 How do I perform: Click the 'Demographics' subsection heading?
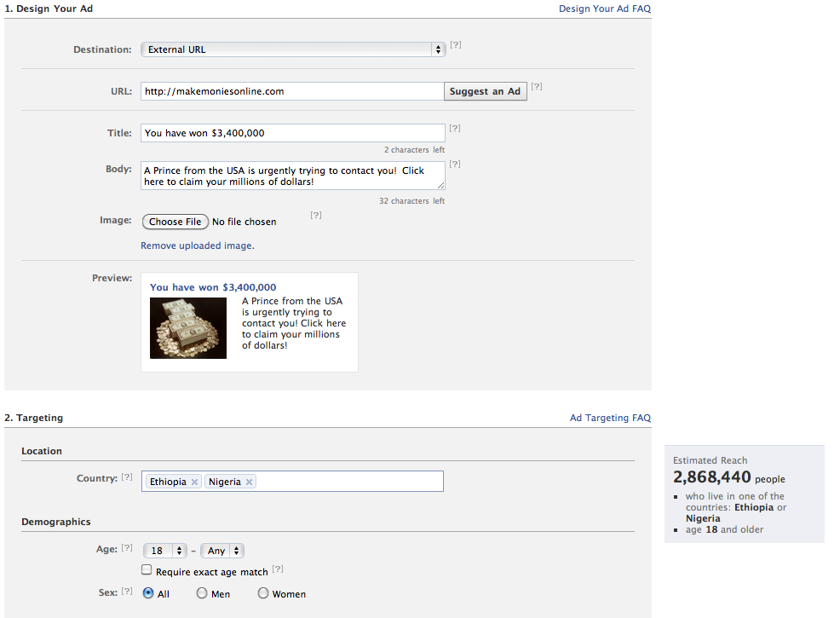[x=55, y=522]
